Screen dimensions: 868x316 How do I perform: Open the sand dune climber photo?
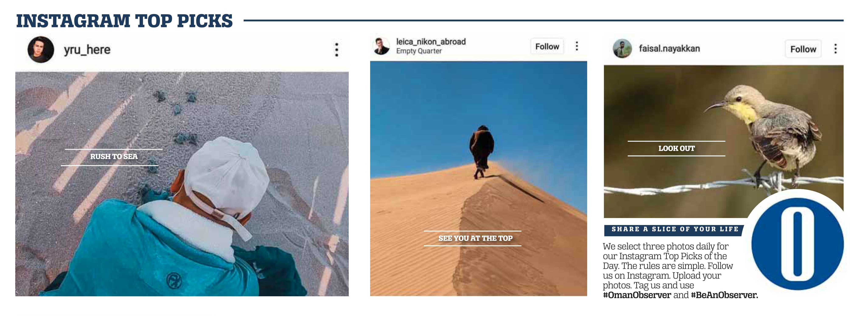479,179
